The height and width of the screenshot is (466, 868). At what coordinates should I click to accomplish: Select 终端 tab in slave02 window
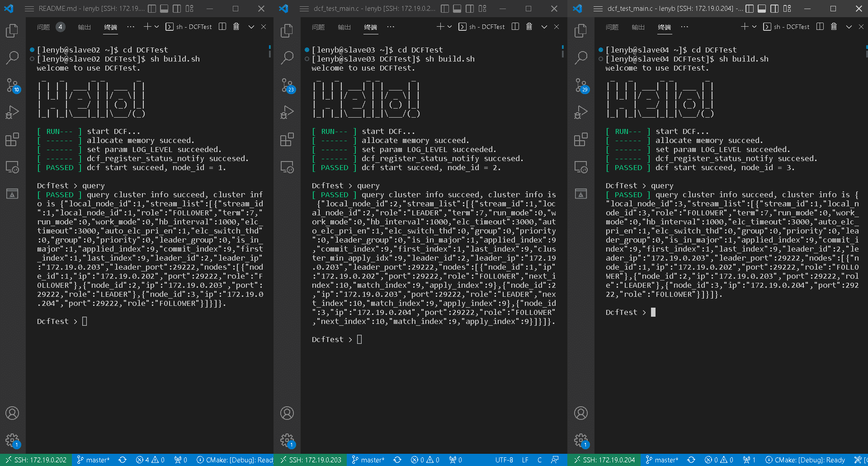click(x=110, y=27)
